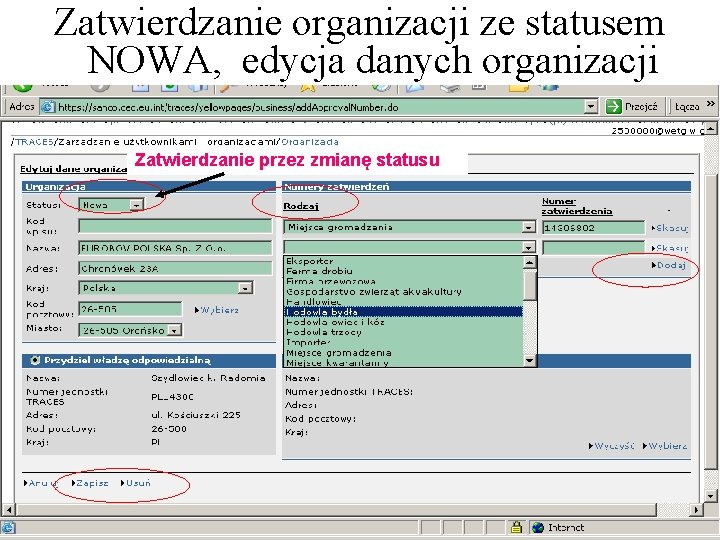Click the Dodaj link
The height and width of the screenshot is (540, 720).
tap(671, 265)
